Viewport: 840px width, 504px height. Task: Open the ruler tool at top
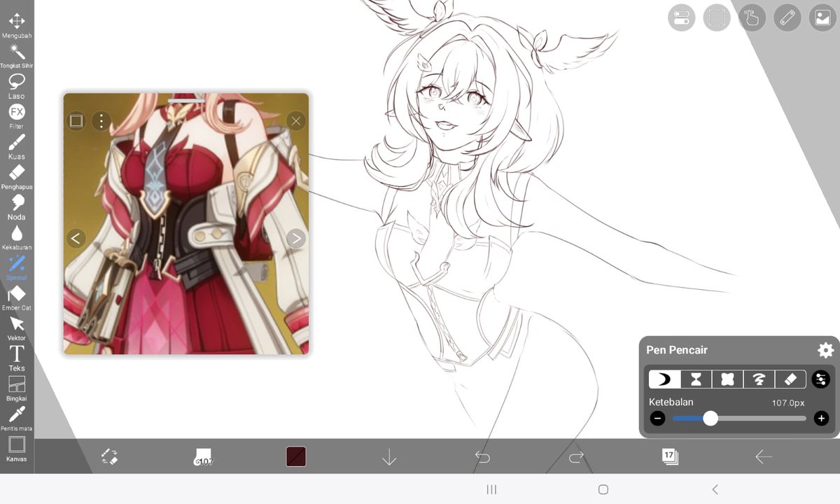point(787,18)
